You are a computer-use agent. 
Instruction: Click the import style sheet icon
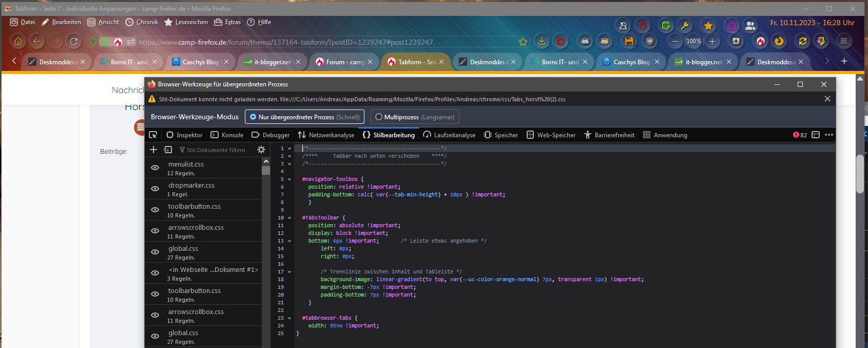[x=168, y=150]
